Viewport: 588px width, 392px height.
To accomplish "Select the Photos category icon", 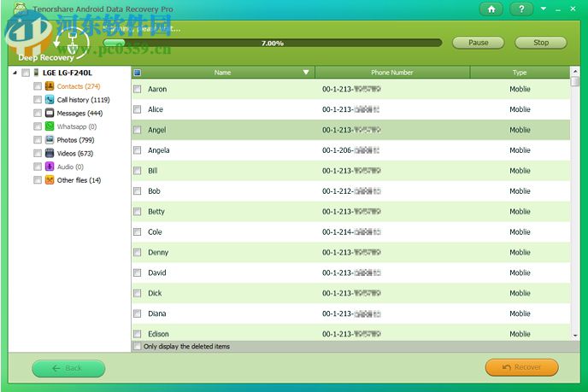I will tap(50, 140).
